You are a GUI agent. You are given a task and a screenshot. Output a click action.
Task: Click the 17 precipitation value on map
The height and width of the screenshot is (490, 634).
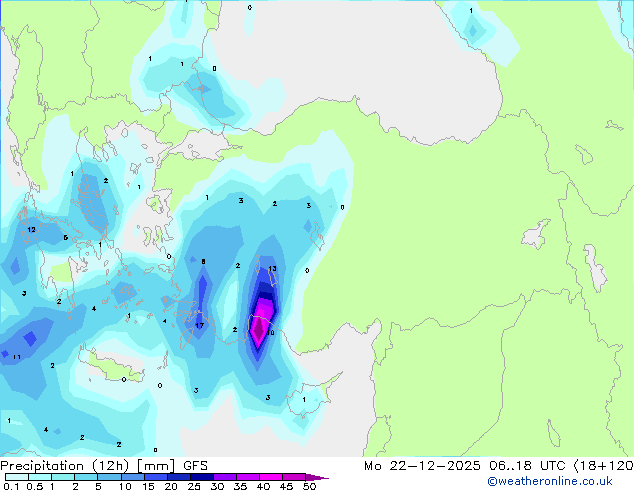[x=199, y=325]
